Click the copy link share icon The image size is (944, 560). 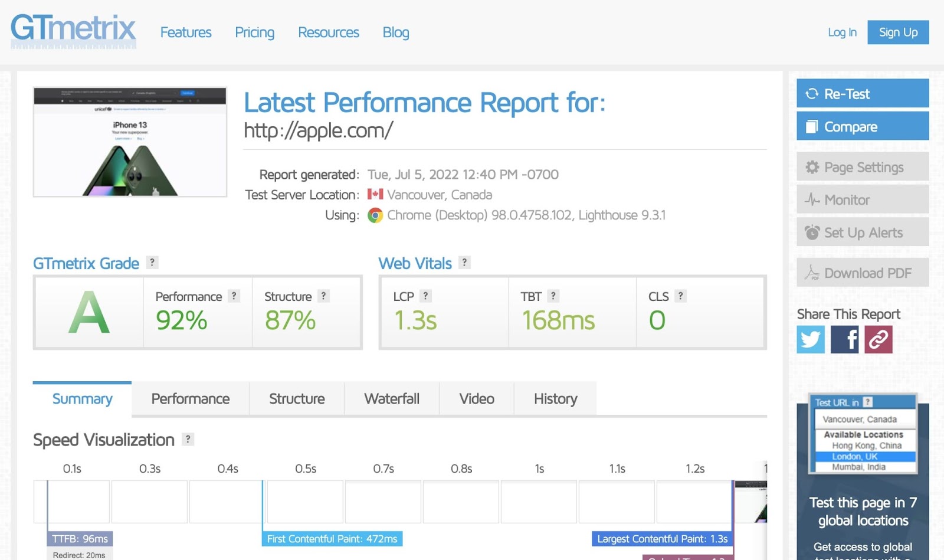pos(878,340)
